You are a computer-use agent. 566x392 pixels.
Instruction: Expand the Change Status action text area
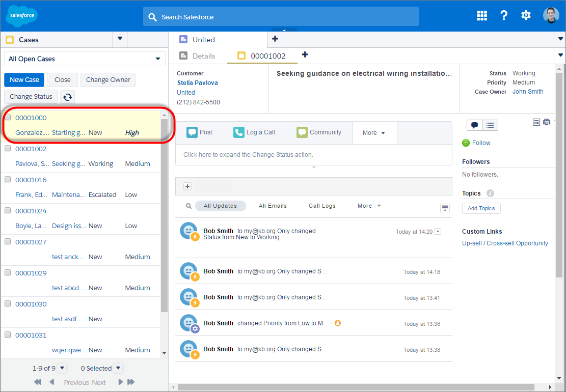point(313,155)
